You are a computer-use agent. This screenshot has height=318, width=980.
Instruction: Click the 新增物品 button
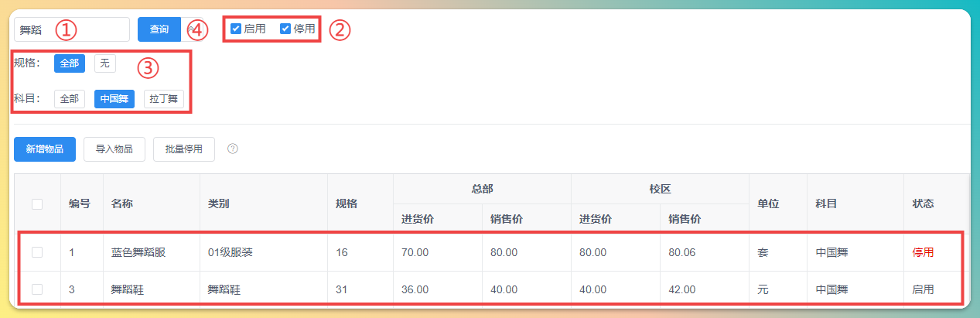point(45,149)
